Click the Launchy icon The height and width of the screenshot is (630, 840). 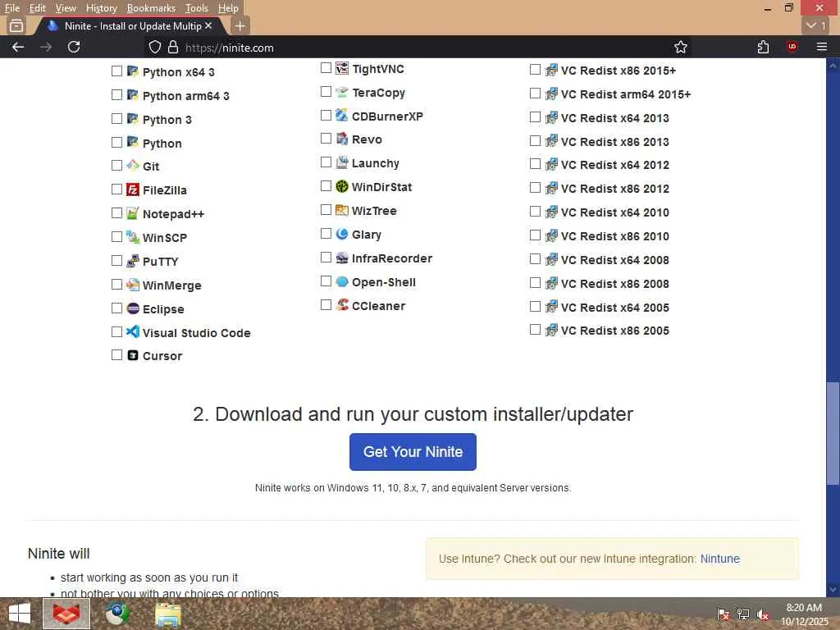point(342,162)
